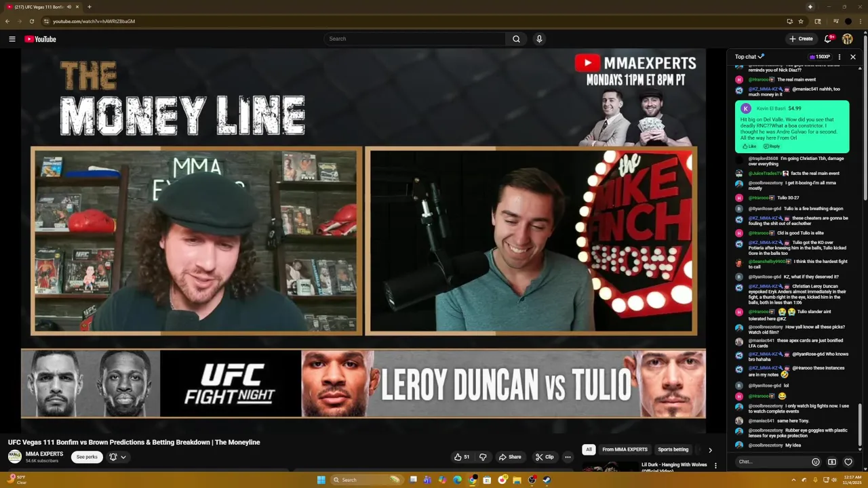
Task: Open options for Lil Durk video
Action: 715,466
